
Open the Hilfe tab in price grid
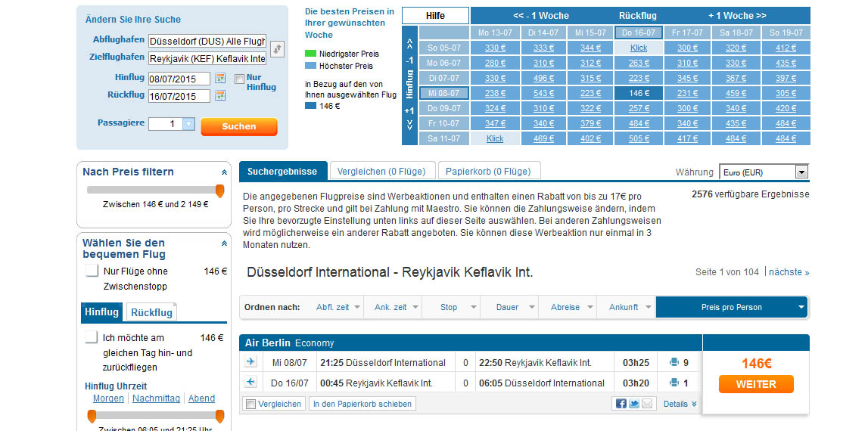point(435,15)
